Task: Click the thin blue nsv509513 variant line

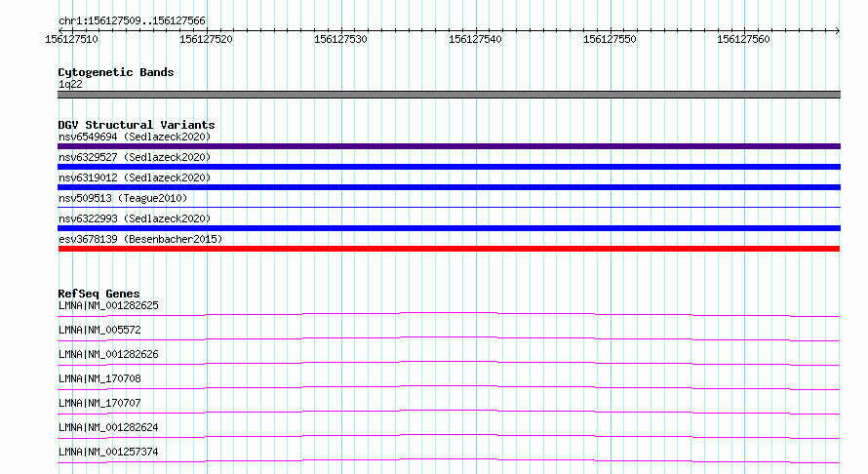Action: pyautogui.click(x=449, y=207)
